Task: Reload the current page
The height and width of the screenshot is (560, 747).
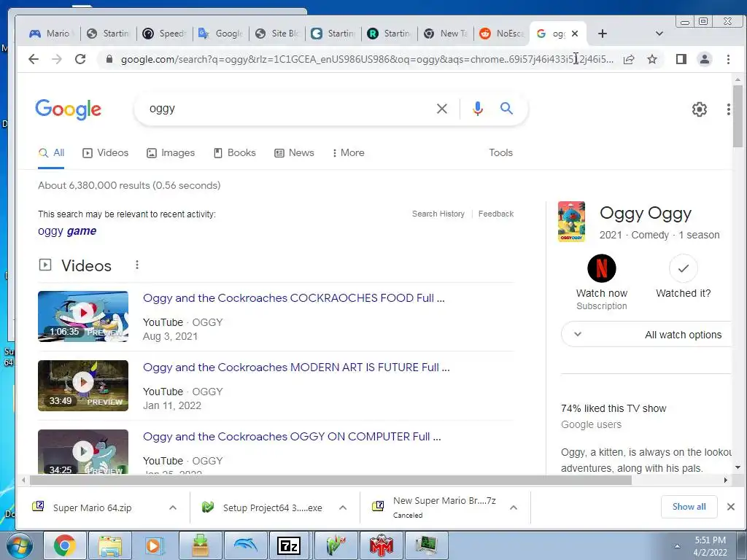Action: click(x=80, y=59)
